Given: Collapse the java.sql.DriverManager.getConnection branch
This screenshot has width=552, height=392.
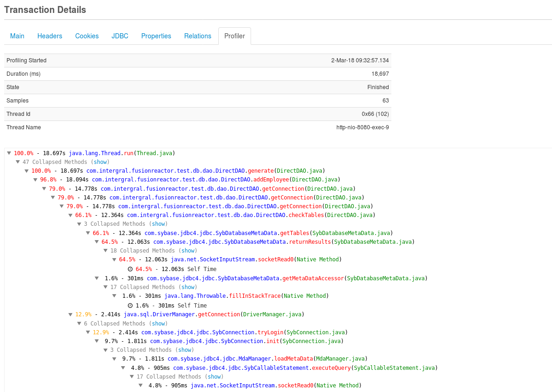Looking at the screenshot, I should (x=70, y=314).
